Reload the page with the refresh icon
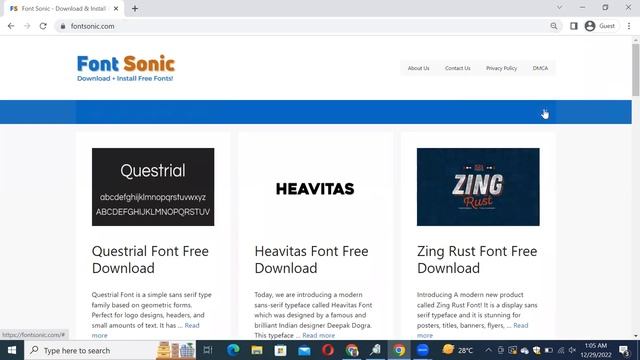 43,26
